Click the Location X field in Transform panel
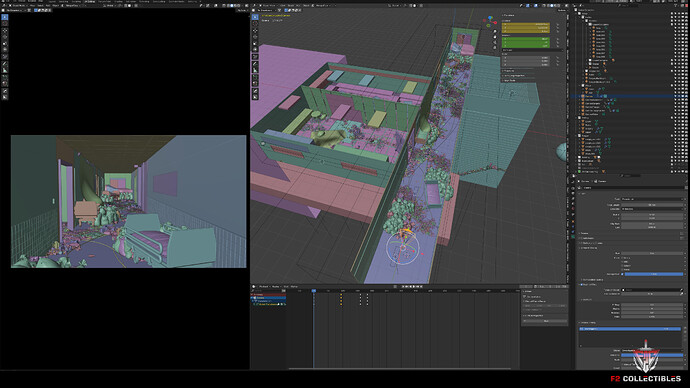 526,24
